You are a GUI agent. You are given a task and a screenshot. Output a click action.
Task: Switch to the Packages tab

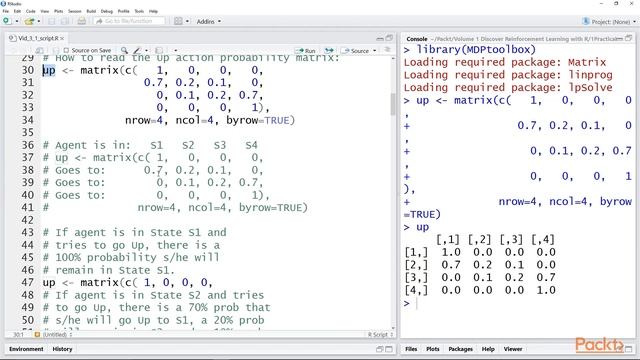click(460, 349)
